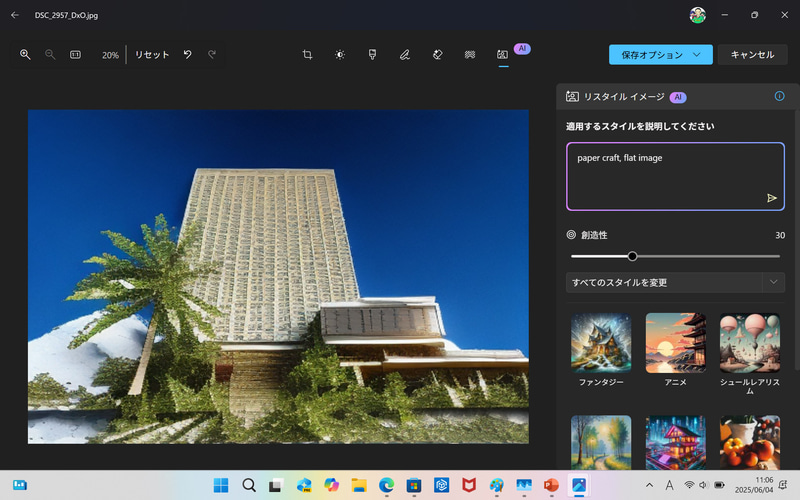
Task: Click キャンセル to cancel
Action: point(753,55)
